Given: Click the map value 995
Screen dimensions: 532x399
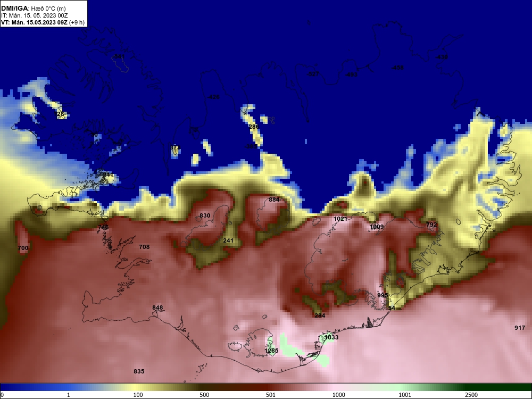Looking at the screenshot, I should (x=383, y=295).
